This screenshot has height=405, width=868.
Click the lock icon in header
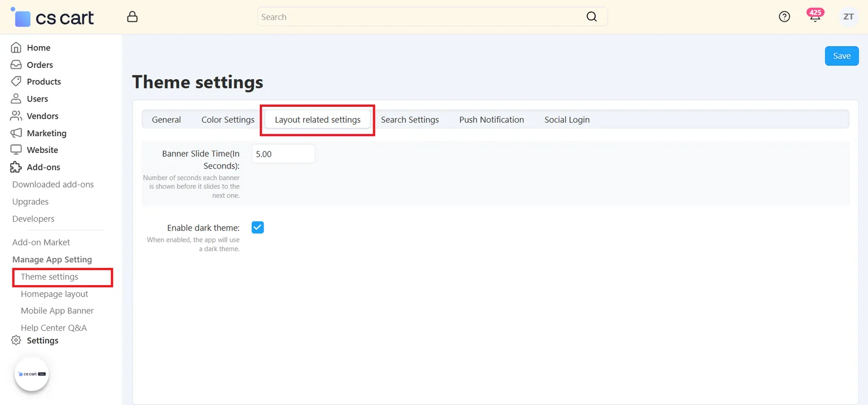pyautogui.click(x=132, y=17)
